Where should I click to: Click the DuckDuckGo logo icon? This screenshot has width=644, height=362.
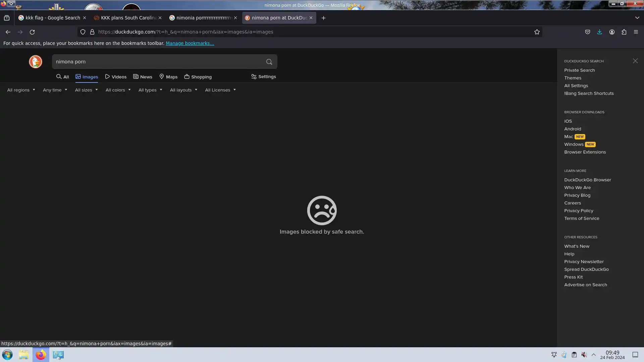(x=35, y=62)
